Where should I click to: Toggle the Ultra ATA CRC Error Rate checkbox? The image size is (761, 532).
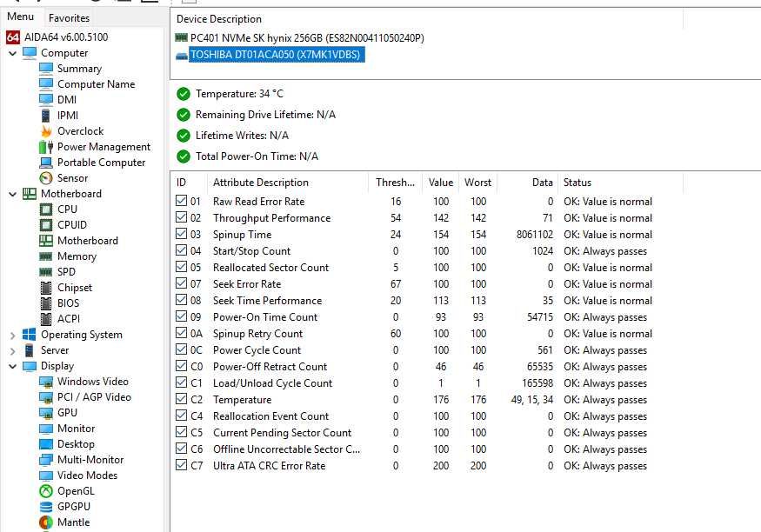pyautogui.click(x=181, y=465)
